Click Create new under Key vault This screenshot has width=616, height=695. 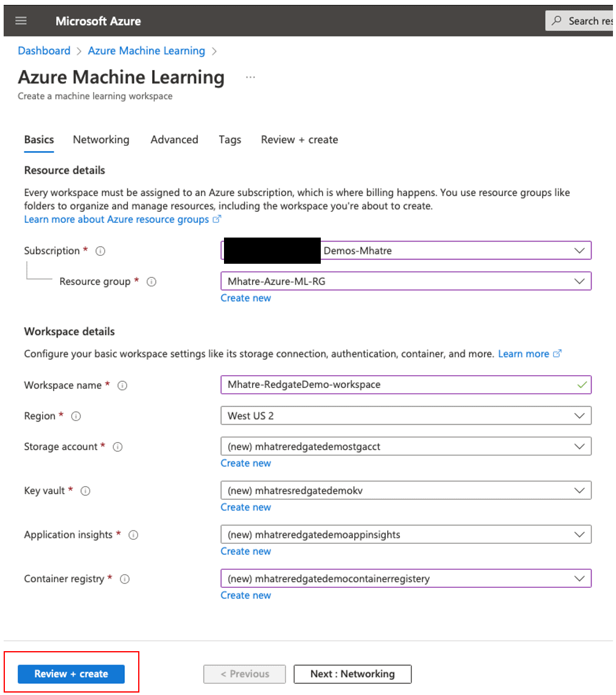pos(246,507)
